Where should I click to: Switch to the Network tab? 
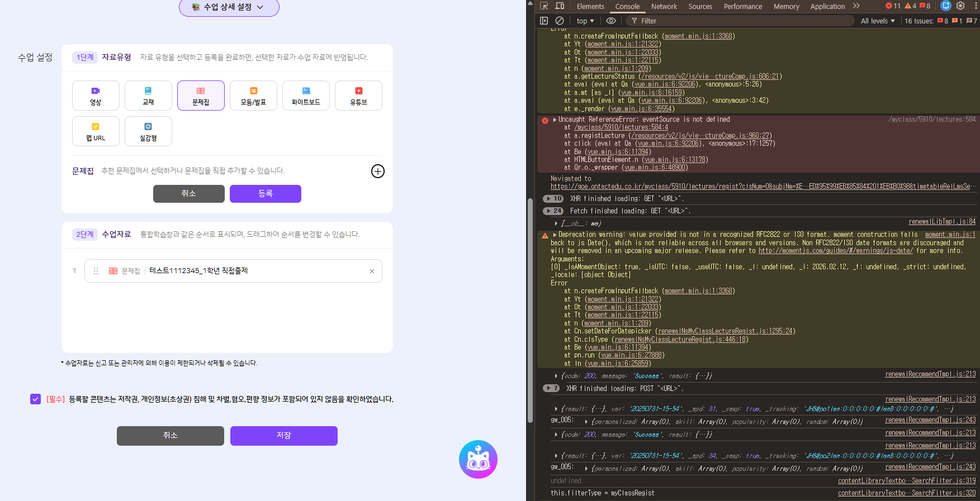pos(664,7)
